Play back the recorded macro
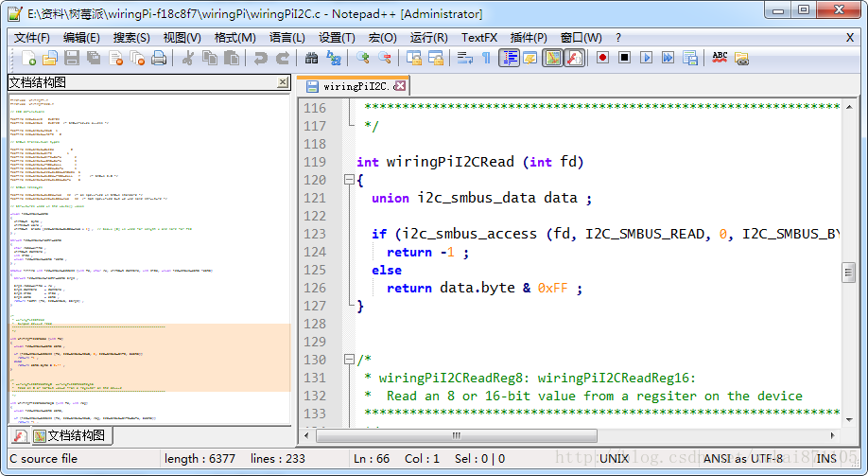The image size is (868, 476). point(646,58)
